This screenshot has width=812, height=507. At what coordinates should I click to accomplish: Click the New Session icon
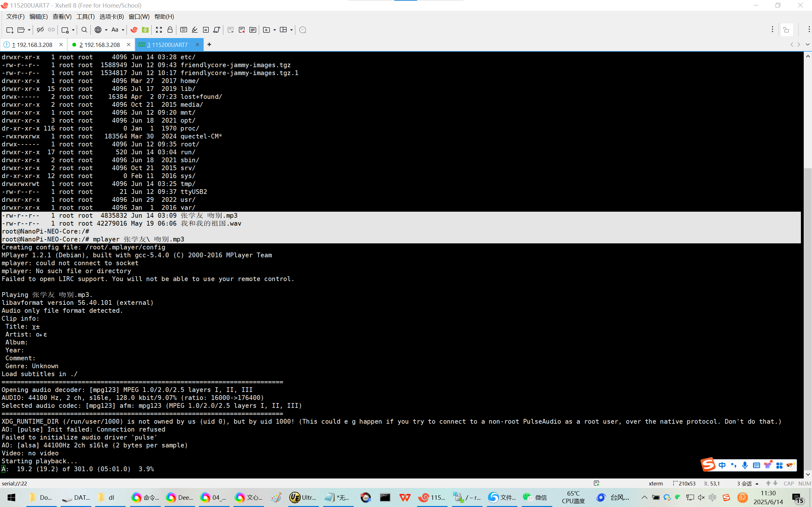click(10, 30)
